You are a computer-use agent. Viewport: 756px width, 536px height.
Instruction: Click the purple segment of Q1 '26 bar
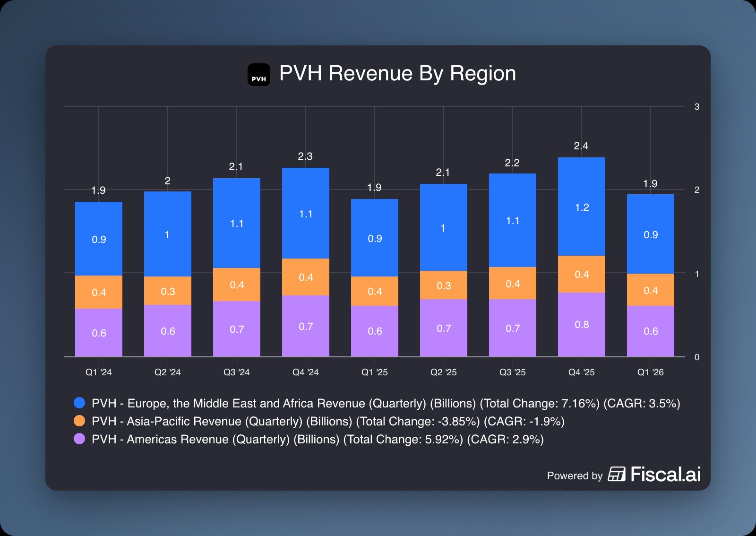point(651,331)
